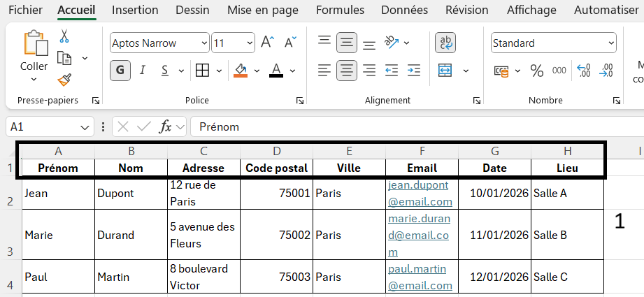Open Police group dialog launcher
Screen dimensions: 644x297
[x=300, y=101]
